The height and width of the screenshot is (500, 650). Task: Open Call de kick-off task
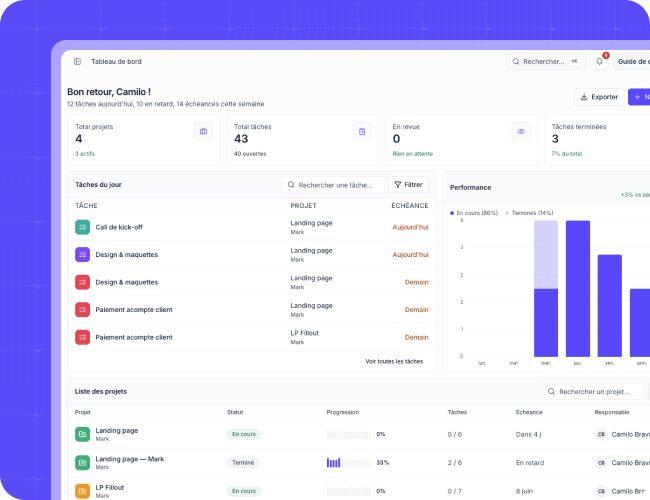(x=119, y=227)
